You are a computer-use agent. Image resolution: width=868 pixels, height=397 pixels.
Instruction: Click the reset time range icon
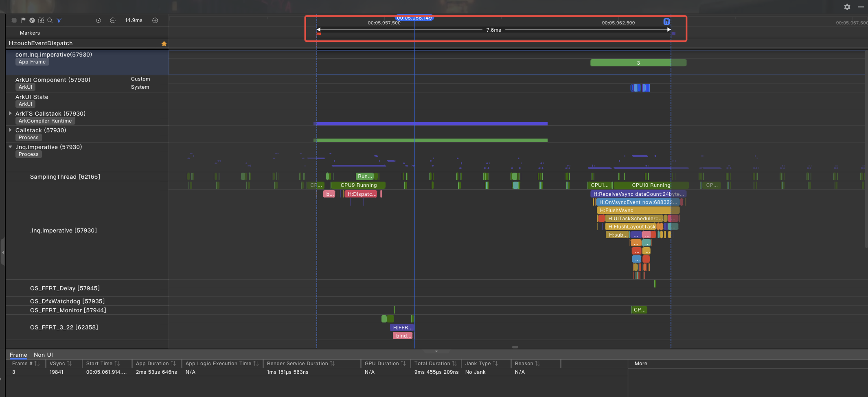click(99, 20)
